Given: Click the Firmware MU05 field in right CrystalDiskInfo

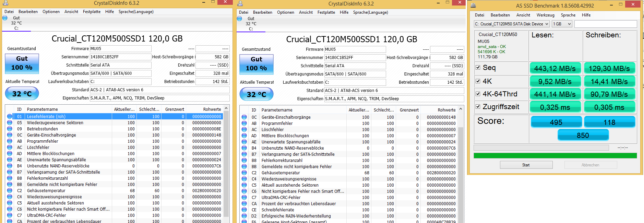Looking at the screenshot, I should 355,49.
